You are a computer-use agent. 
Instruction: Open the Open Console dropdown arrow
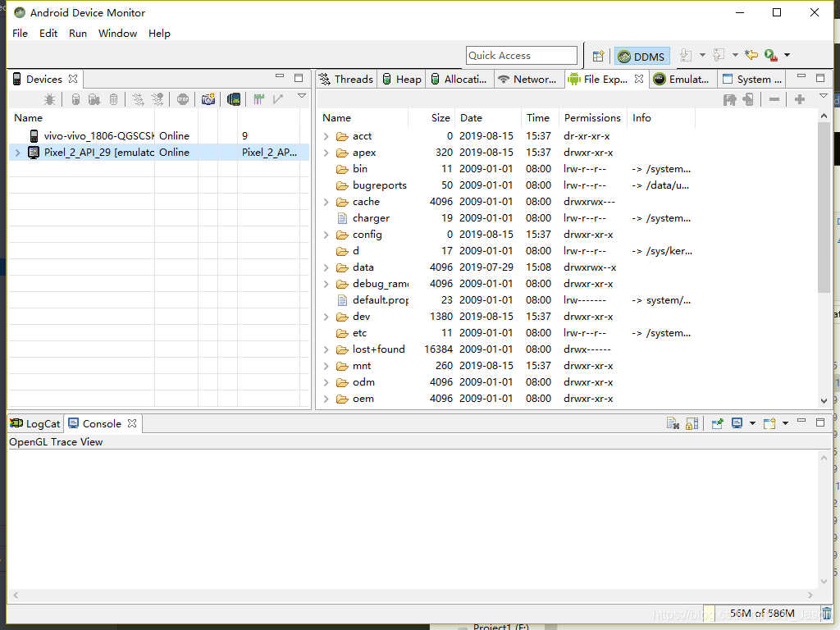[785, 423]
